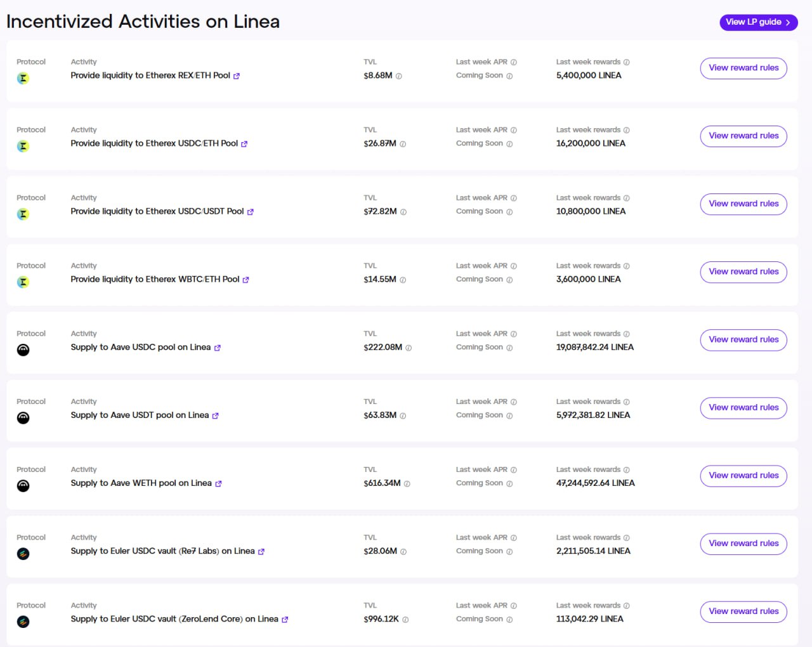The width and height of the screenshot is (812, 647).
Task: Open Supply to Aave USDT pool on Linea link
Action: click(x=140, y=415)
